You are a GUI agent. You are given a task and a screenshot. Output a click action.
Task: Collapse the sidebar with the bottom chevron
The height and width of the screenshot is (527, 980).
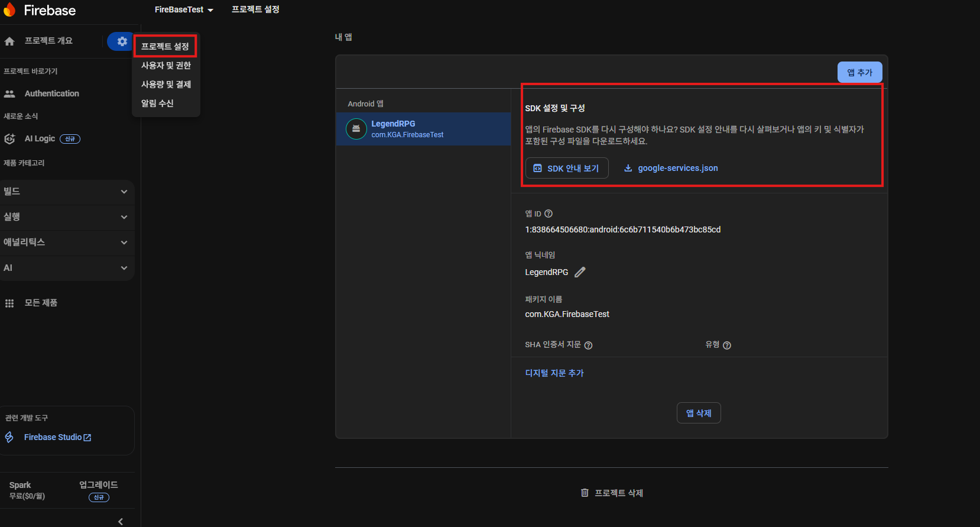[121, 522]
